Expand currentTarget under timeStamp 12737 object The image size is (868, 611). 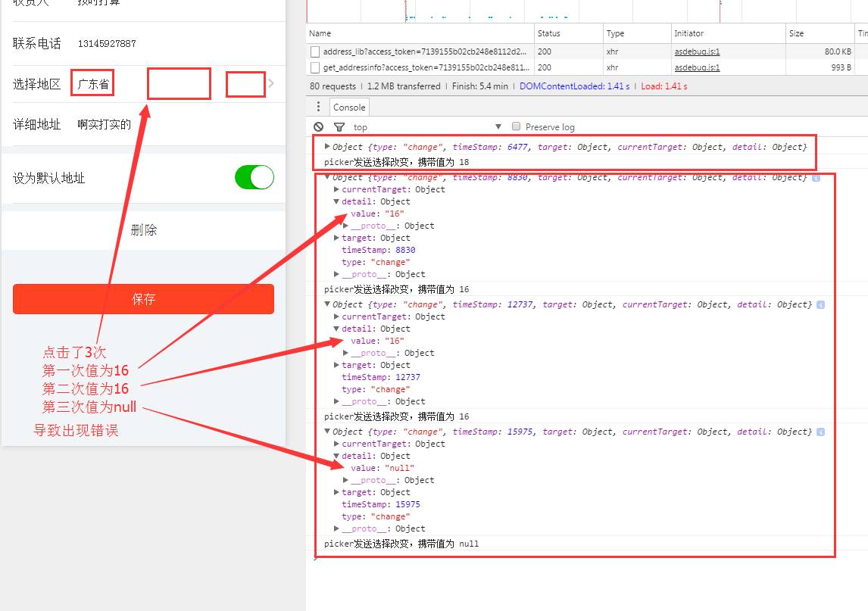point(336,316)
